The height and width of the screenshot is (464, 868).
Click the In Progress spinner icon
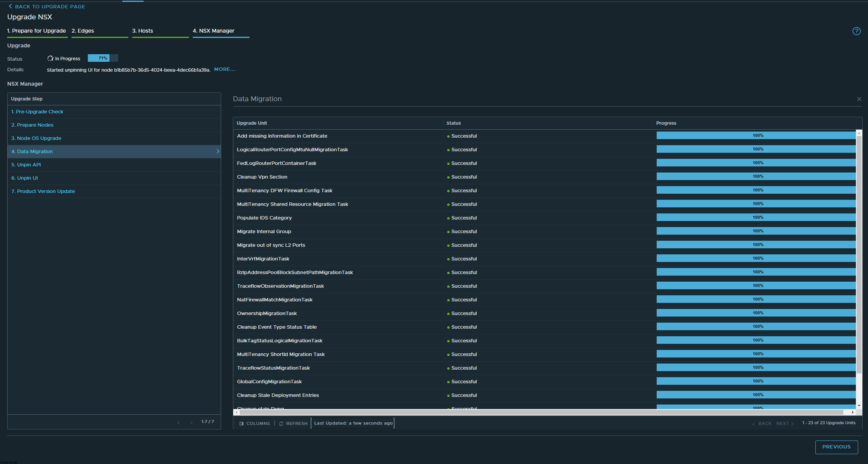[x=50, y=58]
